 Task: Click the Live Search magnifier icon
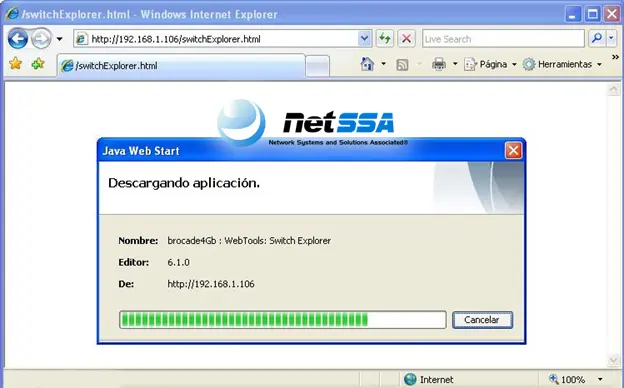[597, 39]
